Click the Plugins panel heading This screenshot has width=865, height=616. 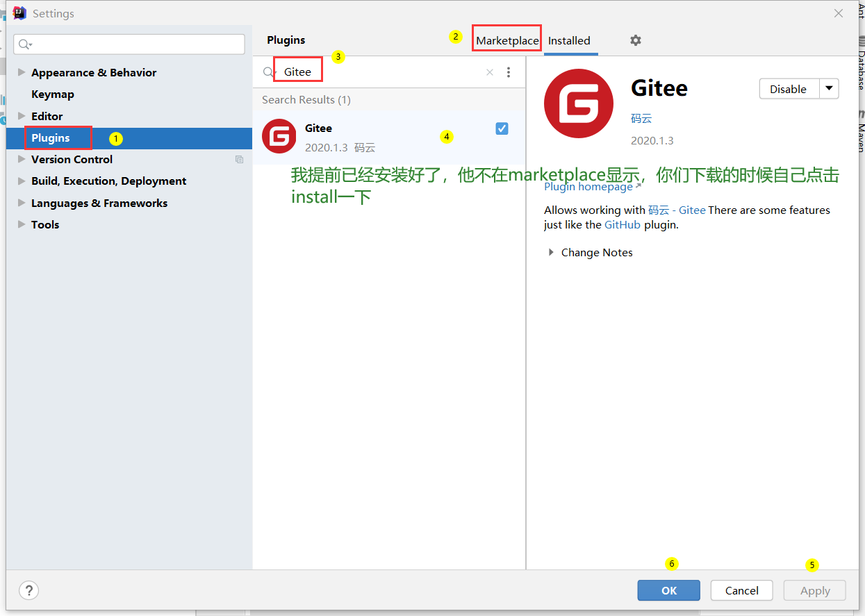click(286, 40)
